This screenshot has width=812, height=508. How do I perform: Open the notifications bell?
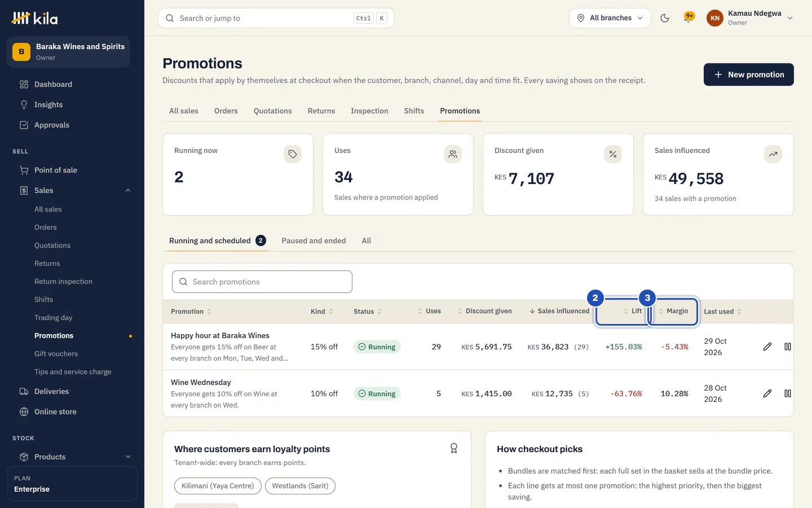point(689,18)
